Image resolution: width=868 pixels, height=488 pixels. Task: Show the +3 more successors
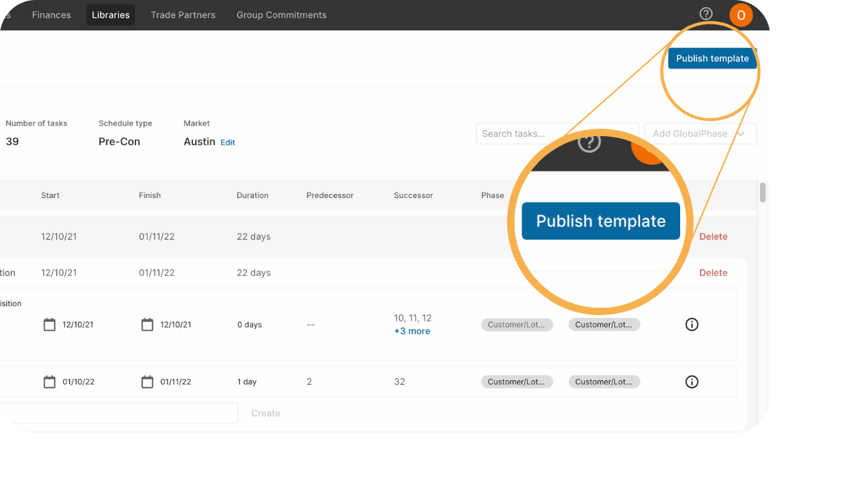[x=412, y=331]
